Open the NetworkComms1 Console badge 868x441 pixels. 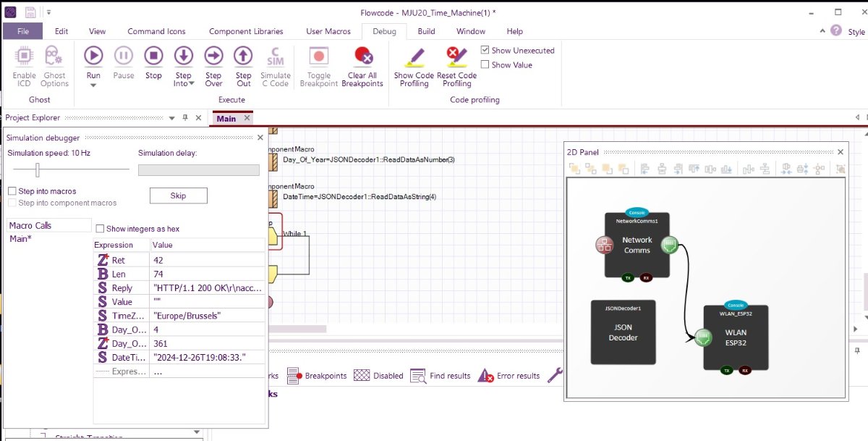click(x=637, y=213)
